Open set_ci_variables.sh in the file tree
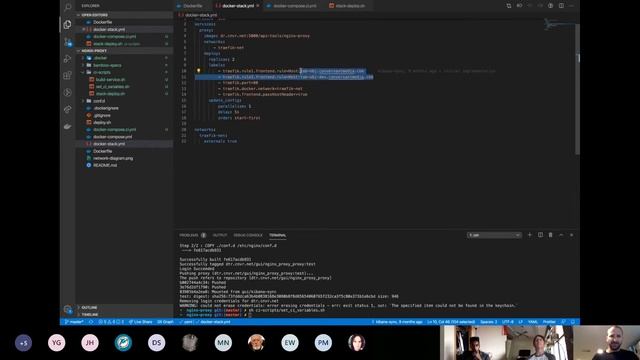Image resolution: width=640 pixels, height=360 pixels. 124,87
